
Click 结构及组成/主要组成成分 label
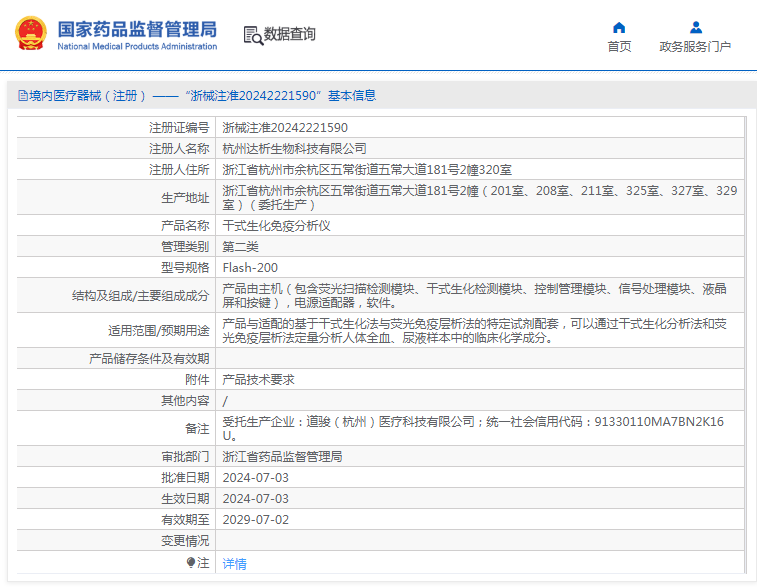click(140, 295)
